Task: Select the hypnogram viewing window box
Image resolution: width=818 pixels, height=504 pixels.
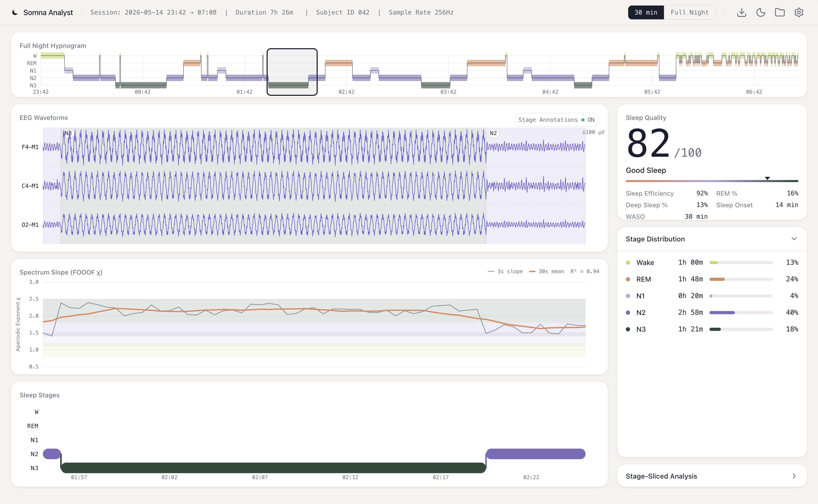Action: click(x=292, y=72)
